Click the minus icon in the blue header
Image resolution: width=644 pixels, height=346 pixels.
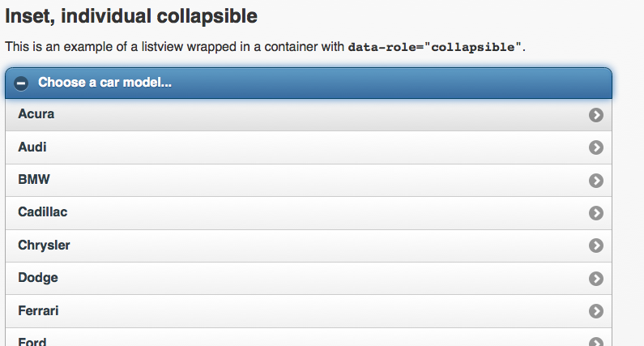(21, 83)
